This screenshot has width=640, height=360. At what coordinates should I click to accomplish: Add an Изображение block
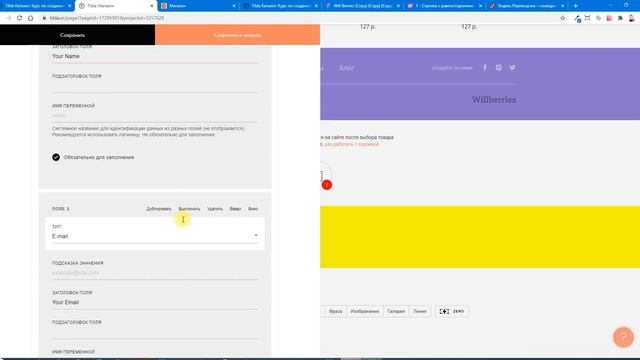click(365, 311)
